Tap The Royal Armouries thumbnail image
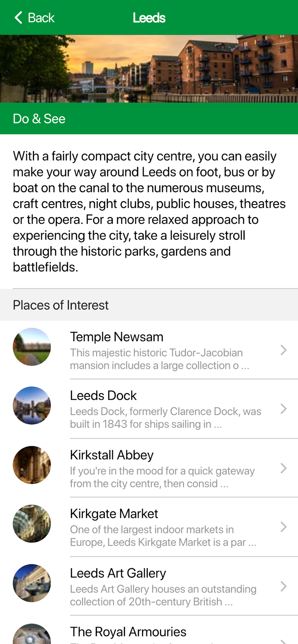 click(32, 634)
